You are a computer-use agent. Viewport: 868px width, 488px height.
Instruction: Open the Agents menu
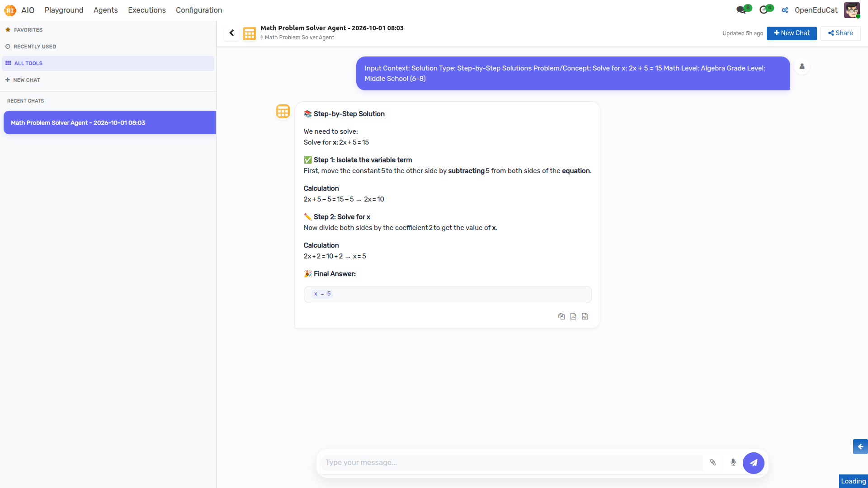[x=105, y=10]
